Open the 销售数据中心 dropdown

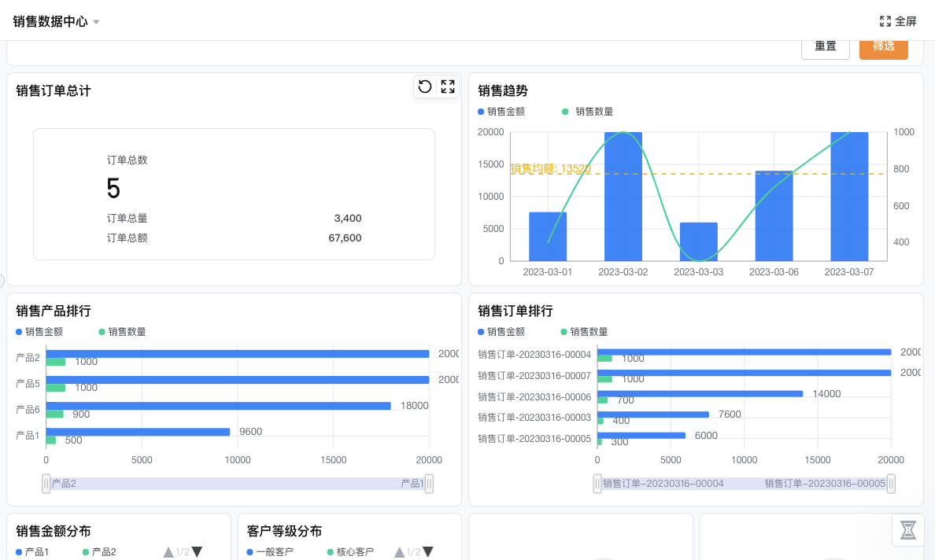(x=96, y=22)
